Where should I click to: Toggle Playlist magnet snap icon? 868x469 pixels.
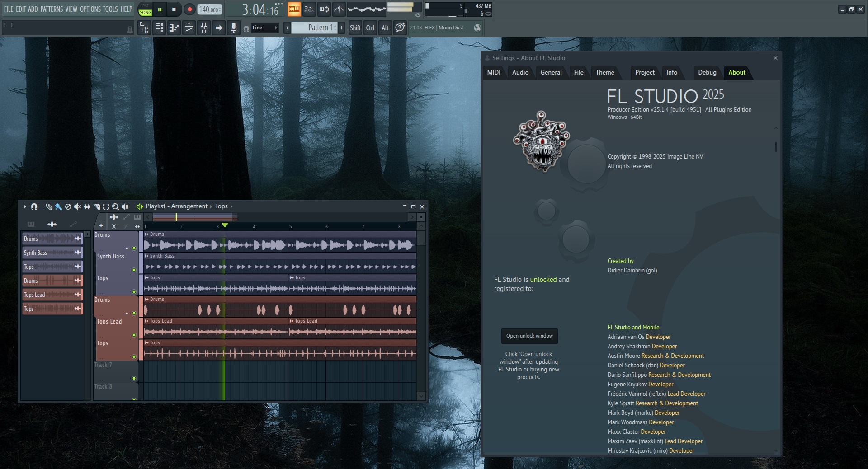pyautogui.click(x=34, y=206)
